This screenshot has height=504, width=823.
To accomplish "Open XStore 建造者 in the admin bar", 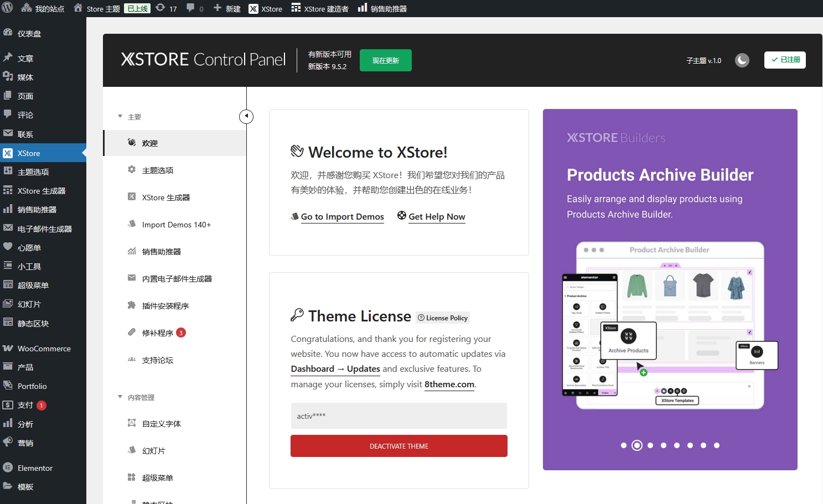I will point(320,8).
